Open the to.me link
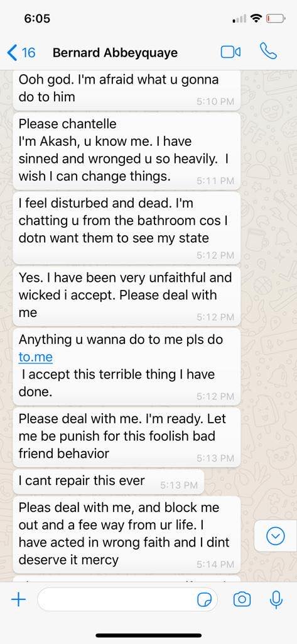This screenshot has height=644, width=297. point(36,357)
